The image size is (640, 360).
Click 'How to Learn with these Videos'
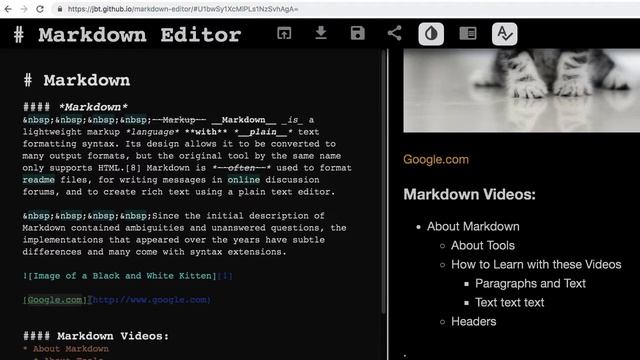pos(536,264)
